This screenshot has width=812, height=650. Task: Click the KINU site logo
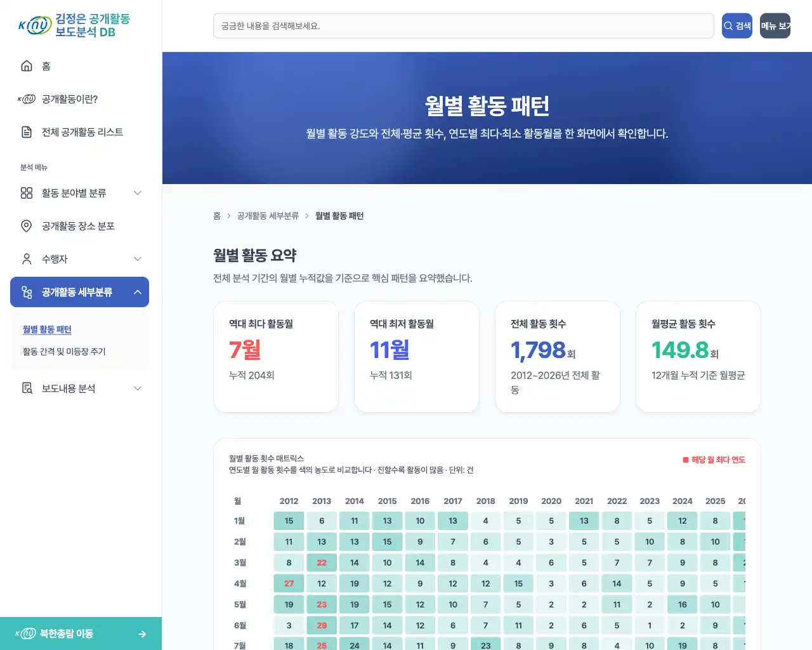point(74,26)
